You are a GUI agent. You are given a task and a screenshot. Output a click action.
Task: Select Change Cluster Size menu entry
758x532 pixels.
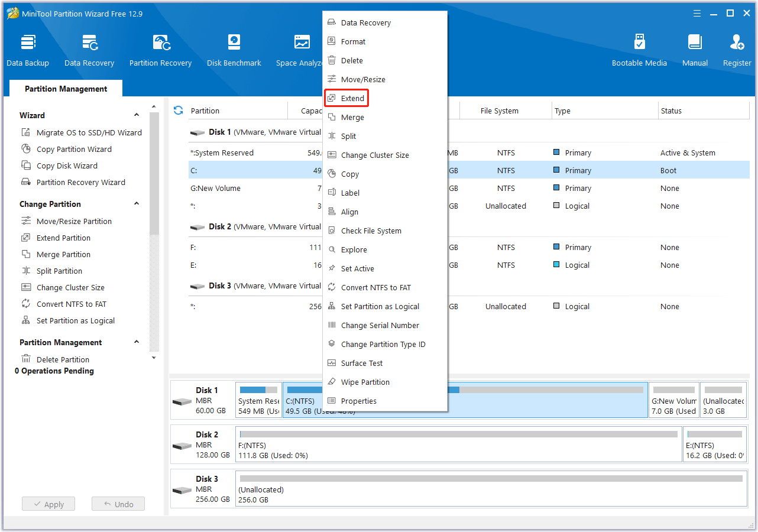385,155
